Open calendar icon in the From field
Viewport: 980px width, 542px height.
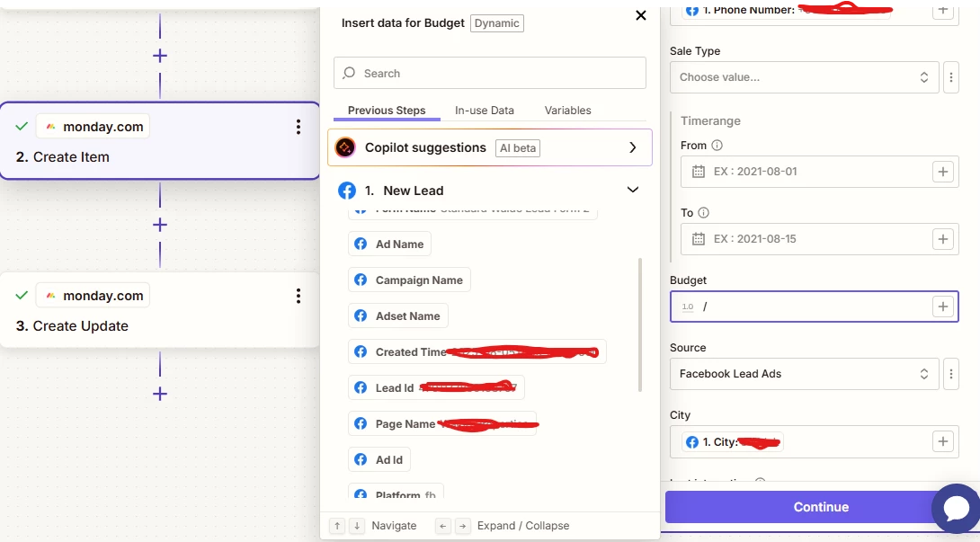pos(698,172)
